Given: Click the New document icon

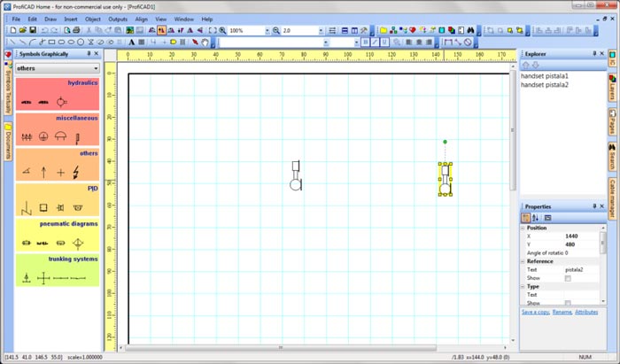Looking at the screenshot, I should pos(13,30).
